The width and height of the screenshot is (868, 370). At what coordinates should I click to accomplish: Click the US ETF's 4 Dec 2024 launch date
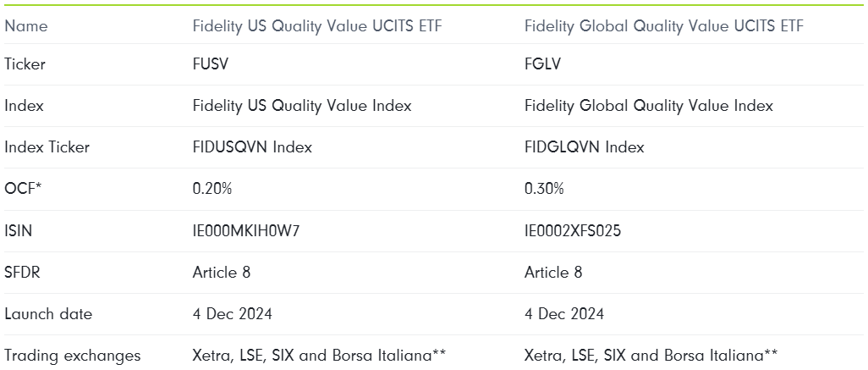click(233, 314)
